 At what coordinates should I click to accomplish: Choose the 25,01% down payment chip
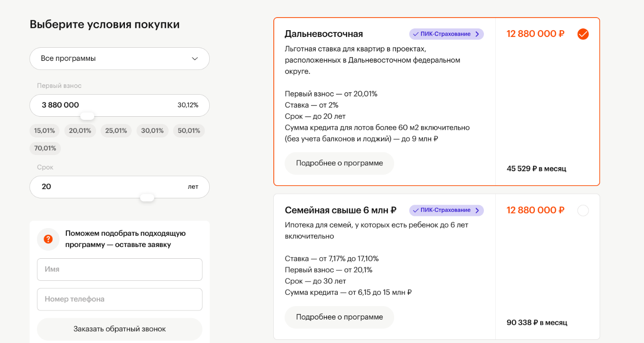tap(116, 131)
